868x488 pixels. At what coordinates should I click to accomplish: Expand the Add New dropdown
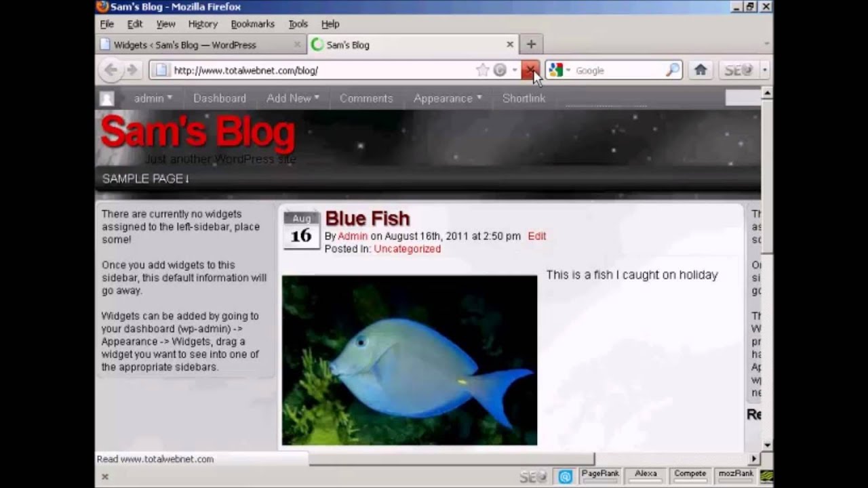[x=293, y=98]
